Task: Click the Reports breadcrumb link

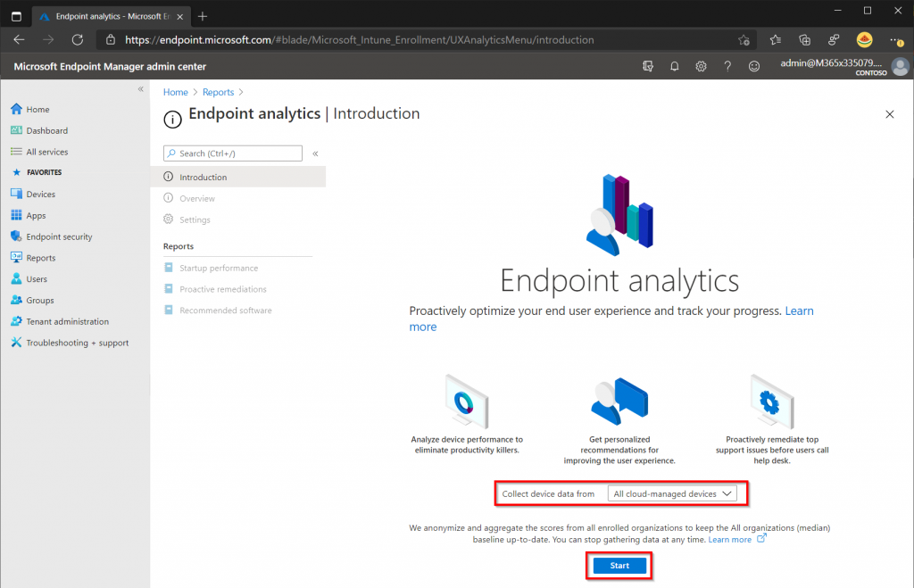Action: pyautogui.click(x=218, y=92)
